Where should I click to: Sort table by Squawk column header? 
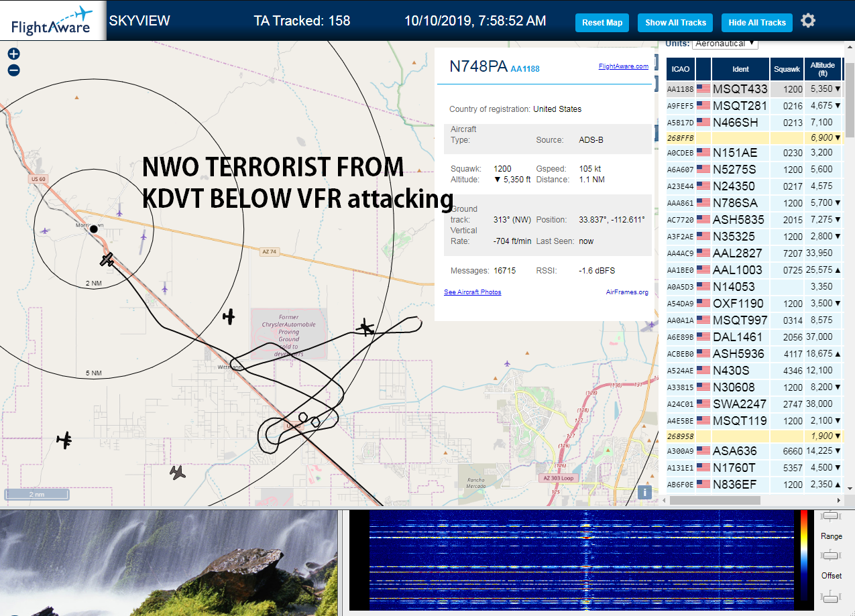[x=787, y=69]
